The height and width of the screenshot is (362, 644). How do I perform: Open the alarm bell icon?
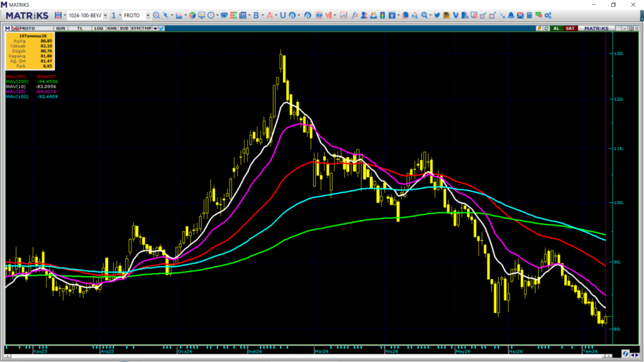point(511,15)
